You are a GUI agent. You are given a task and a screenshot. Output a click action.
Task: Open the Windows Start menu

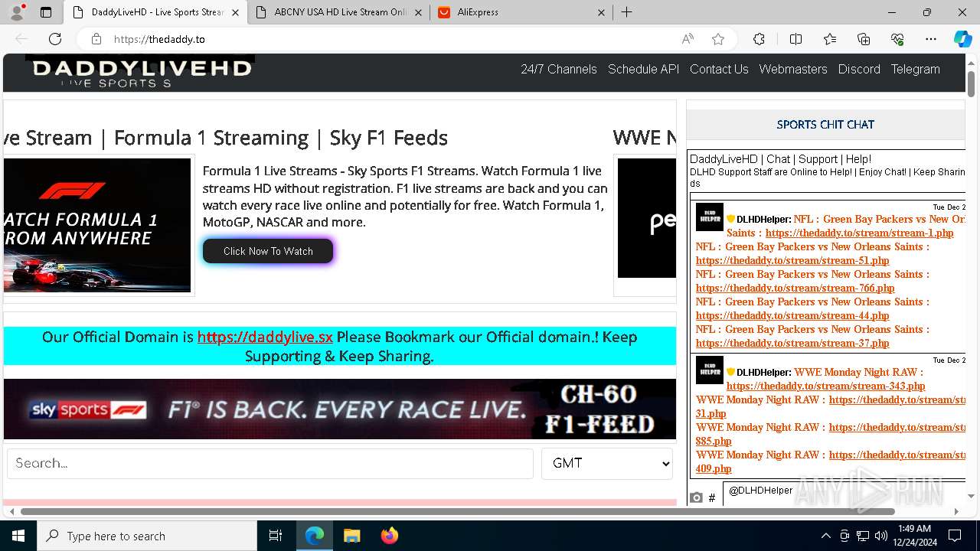point(18,536)
